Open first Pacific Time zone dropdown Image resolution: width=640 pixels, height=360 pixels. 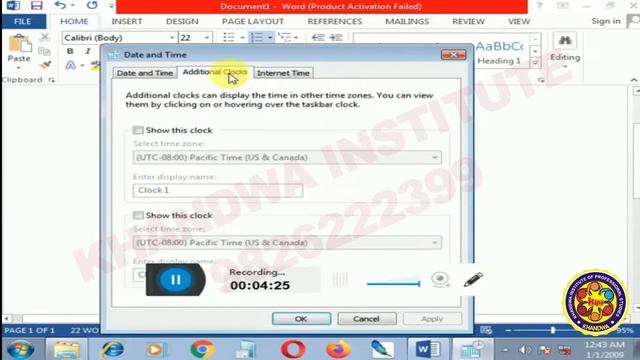point(287,158)
